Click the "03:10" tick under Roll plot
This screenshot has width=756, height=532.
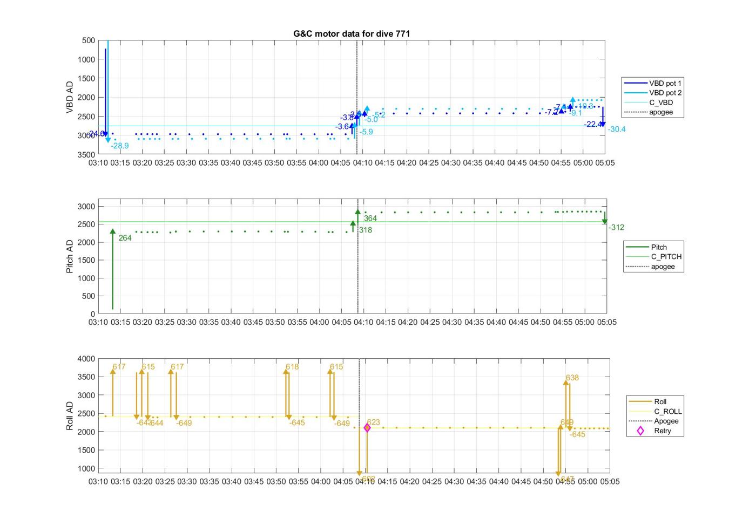[x=98, y=481]
